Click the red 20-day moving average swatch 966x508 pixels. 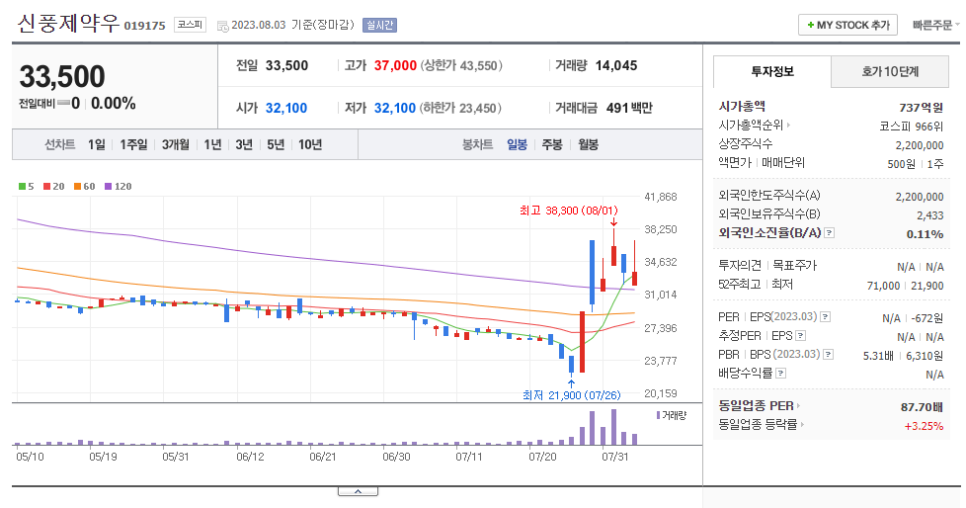coord(46,187)
